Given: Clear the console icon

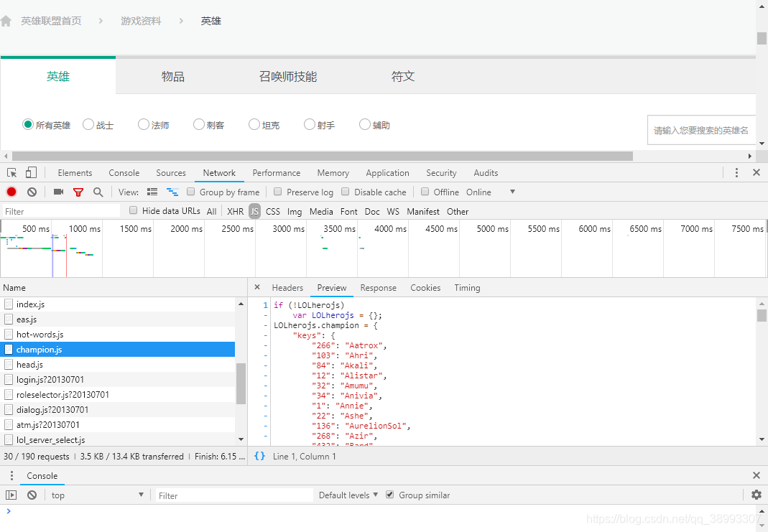Looking at the screenshot, I should pyautogui.click(x=32, y=495).
